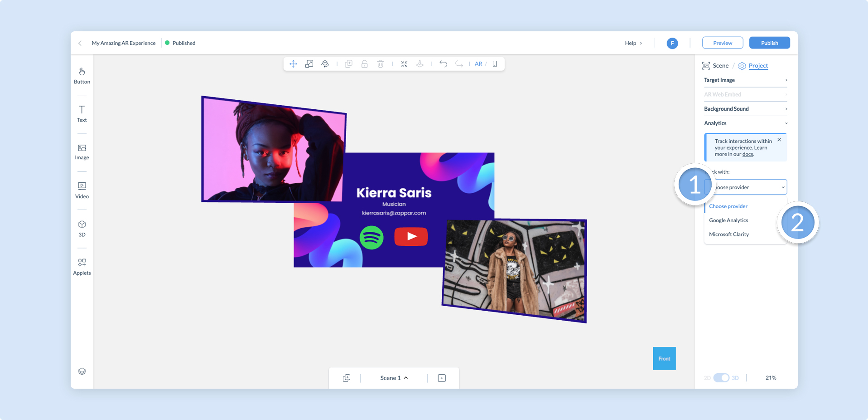The width and height of the screenshot is (868, 420).
Task: Expand the AR Web Embed section
Action: 745,94
